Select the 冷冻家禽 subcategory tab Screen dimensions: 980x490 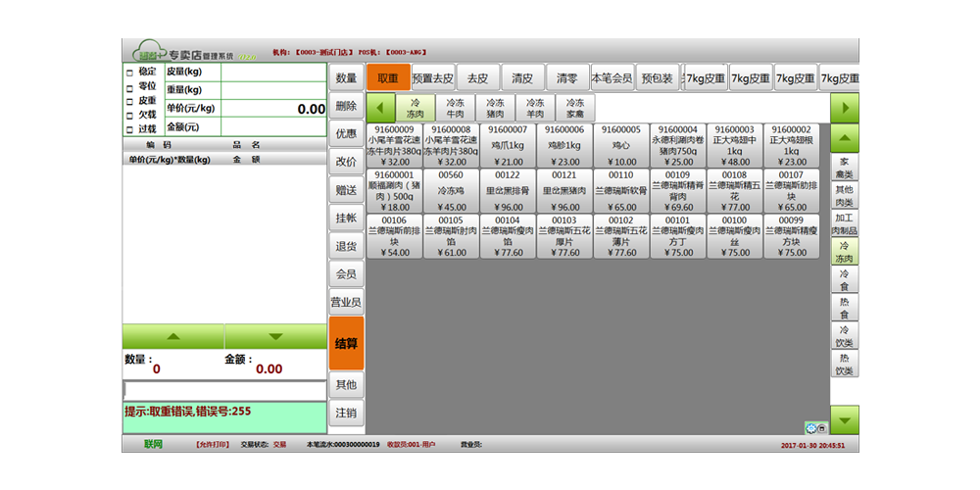click(x=575, y=108)
